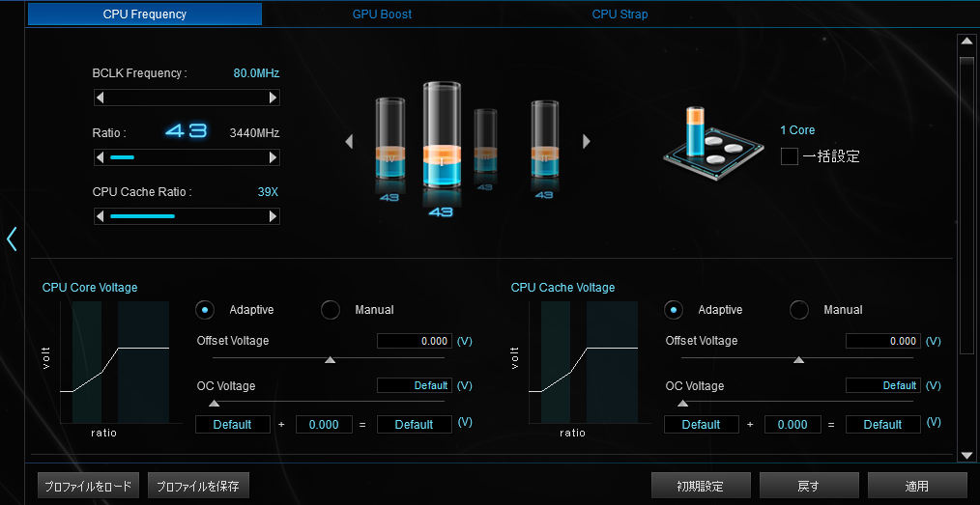980x505 pixels.
Task: Click CPU Cache Offset Voltage slider handle
Action: pyautogui.click(x=798, y=359)
